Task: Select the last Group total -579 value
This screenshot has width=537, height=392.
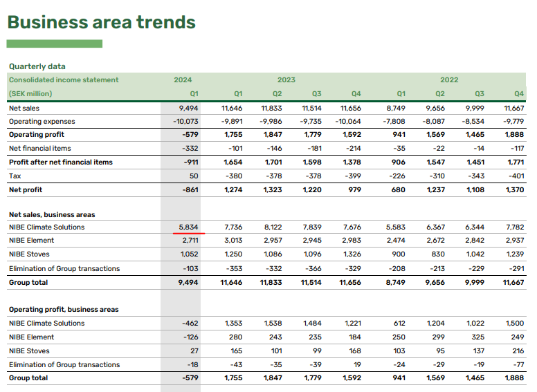Action: click(x=190, y=378)
